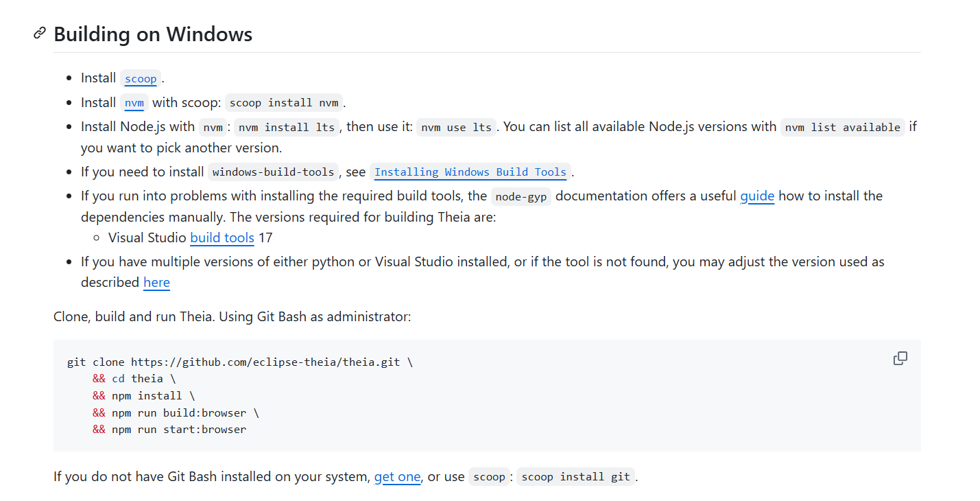
Task: Click the 'nvm use lts' inline code
Action: click(x=456, y=128)
